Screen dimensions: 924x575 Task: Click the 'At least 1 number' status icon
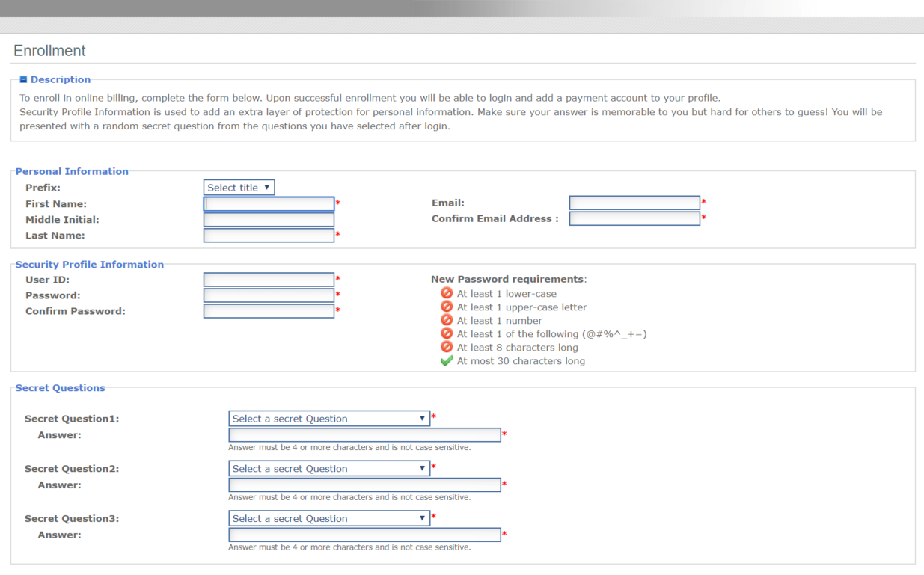pos(447,320)
